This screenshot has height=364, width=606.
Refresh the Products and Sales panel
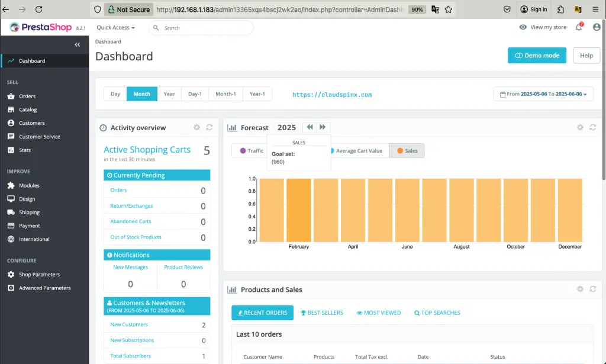click(x=592, y=289)
